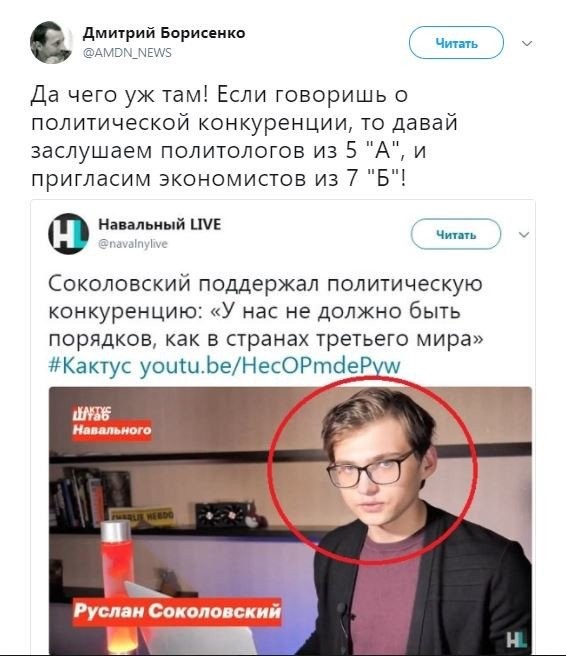This screenshot has width=566, height=656.
Task: Expand options chevron on quoted tweet
Action: pyautogui.click(x=524, y=235)
